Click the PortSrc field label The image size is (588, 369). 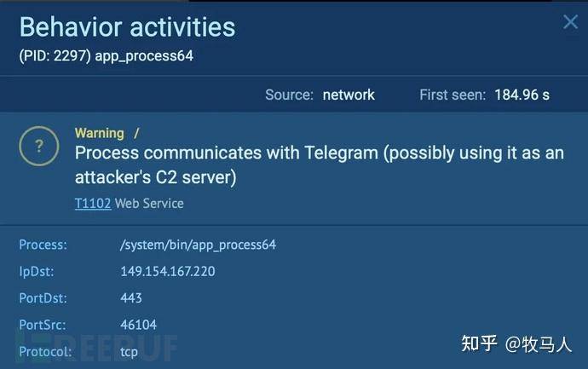[x=43, y=325]
